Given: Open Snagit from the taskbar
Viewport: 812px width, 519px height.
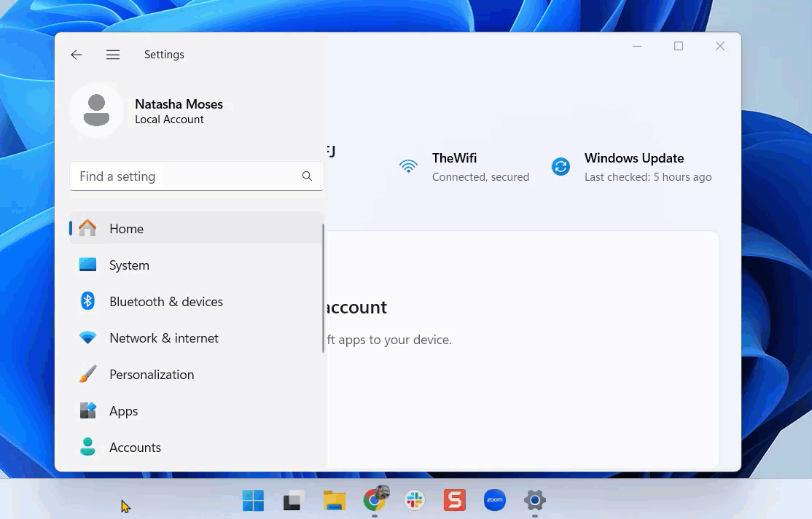Looking at the screenshot, I should click(x=455, y=500).
